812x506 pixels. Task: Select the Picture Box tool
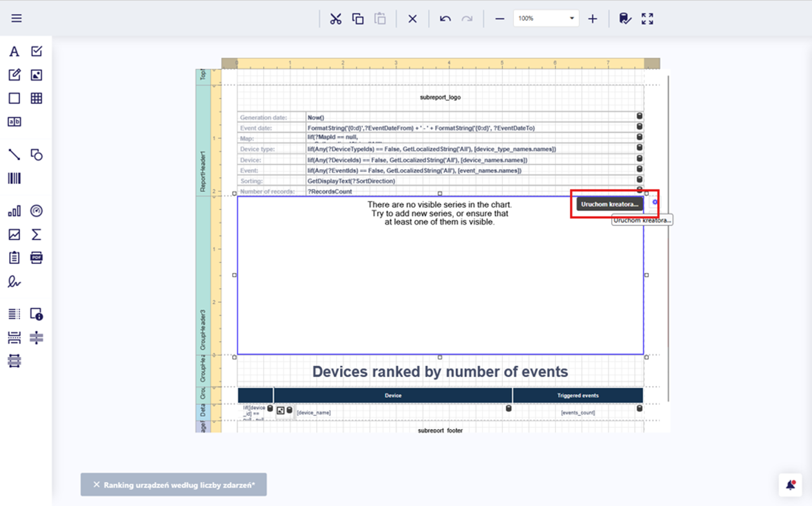[37, 75]
